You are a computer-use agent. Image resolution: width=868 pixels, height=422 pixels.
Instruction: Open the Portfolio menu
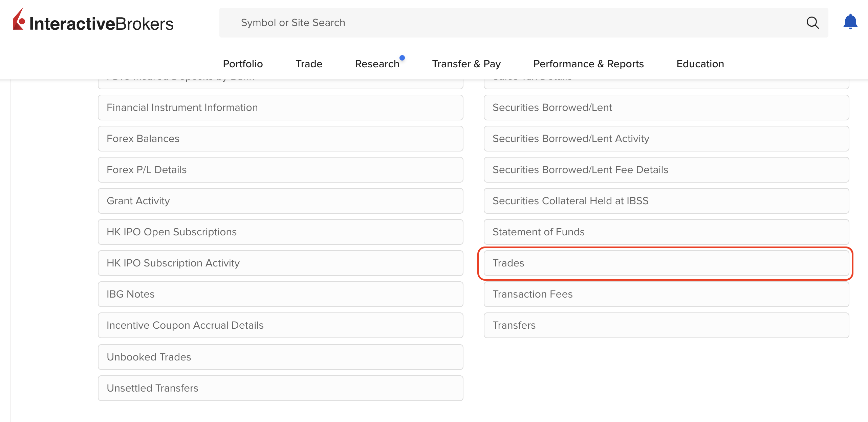click(x=242, y=64)
